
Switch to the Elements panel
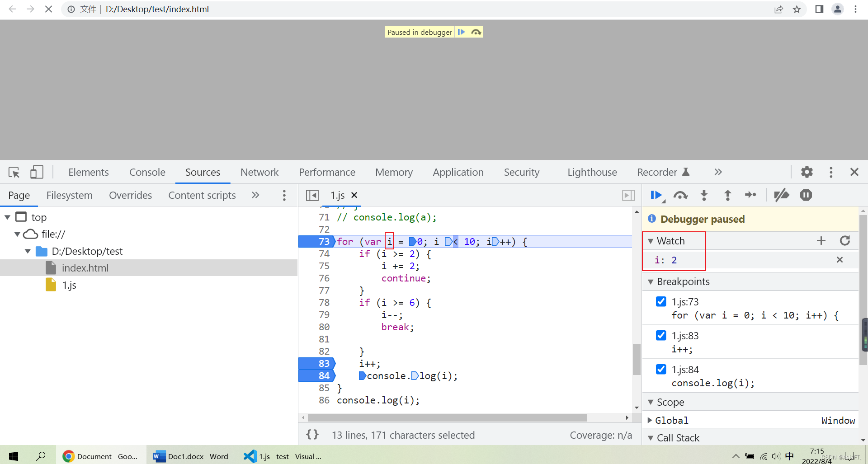pos(89,172)
